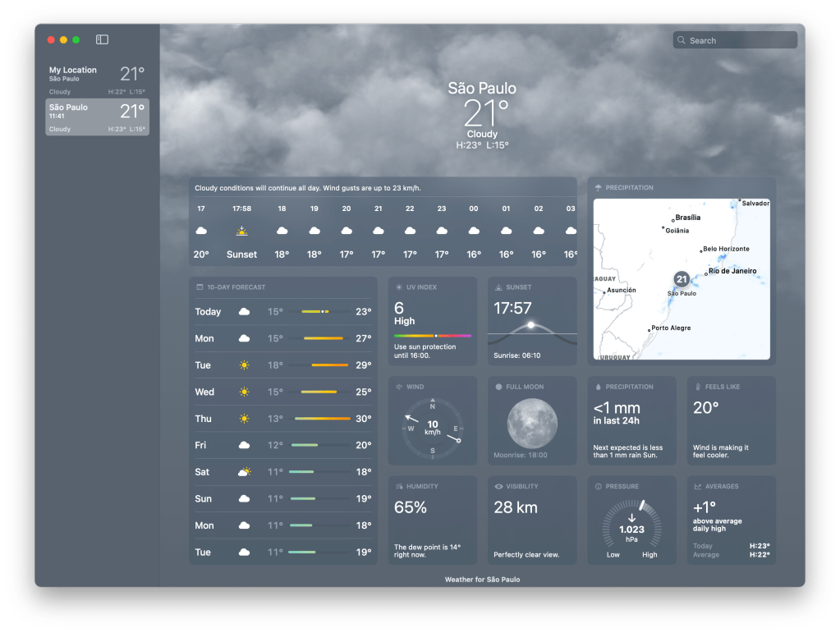The height and width of the screenshot is (633, 840).
Task: Click the sunset icon at 17:58
Action: pos(241,232)
